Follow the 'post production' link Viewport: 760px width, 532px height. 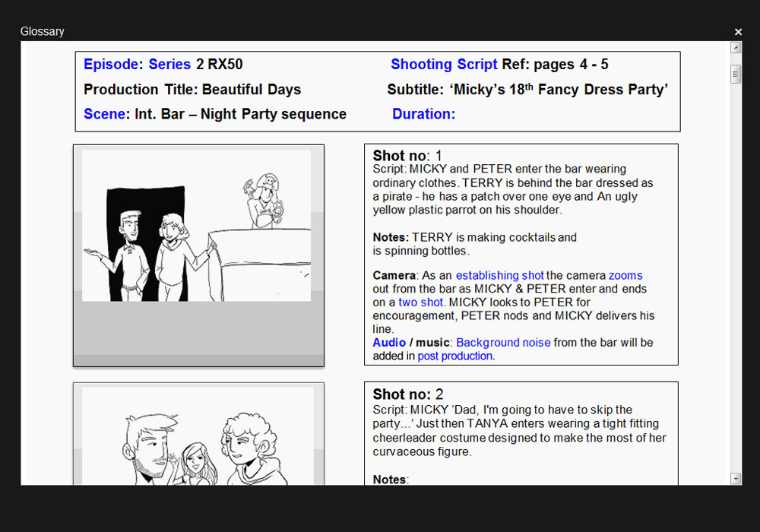[454, 356]
